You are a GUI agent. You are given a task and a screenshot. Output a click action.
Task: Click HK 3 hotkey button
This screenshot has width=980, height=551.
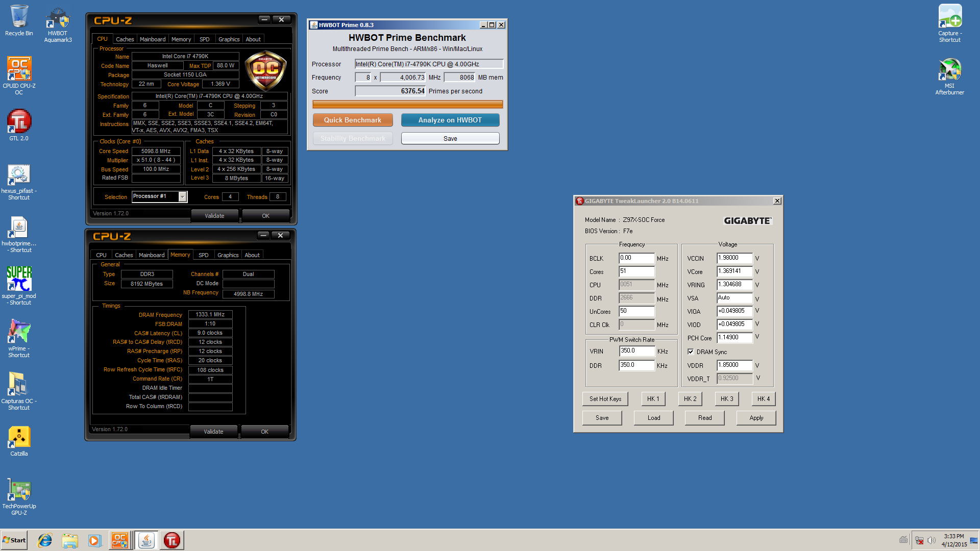(x=727, y=399)
